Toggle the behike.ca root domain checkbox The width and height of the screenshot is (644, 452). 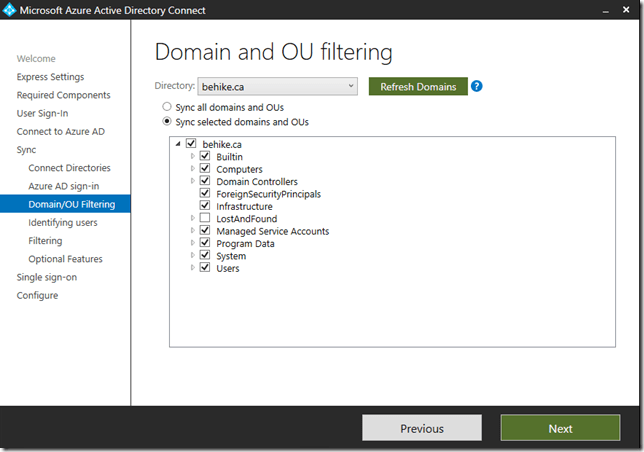[191, 145]
